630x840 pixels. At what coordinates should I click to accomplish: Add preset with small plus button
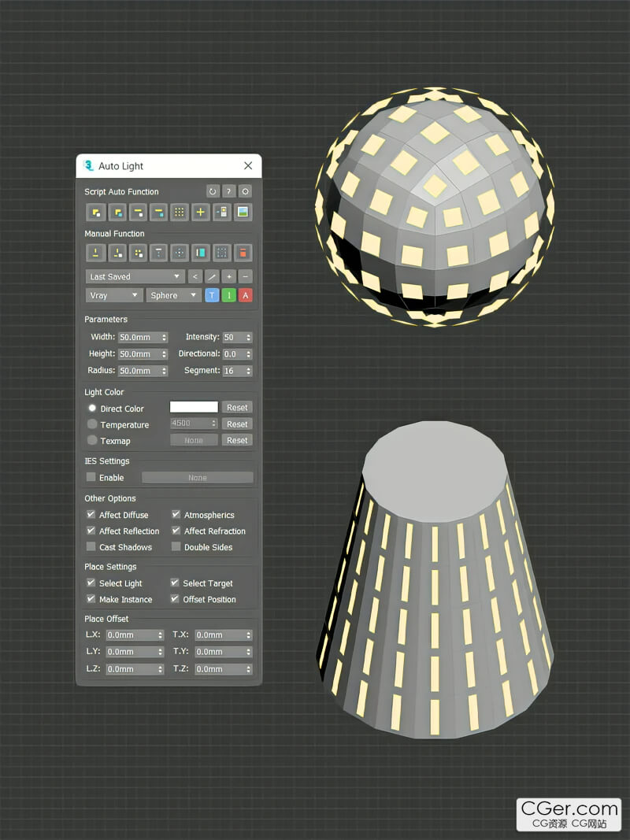(228, 276)
